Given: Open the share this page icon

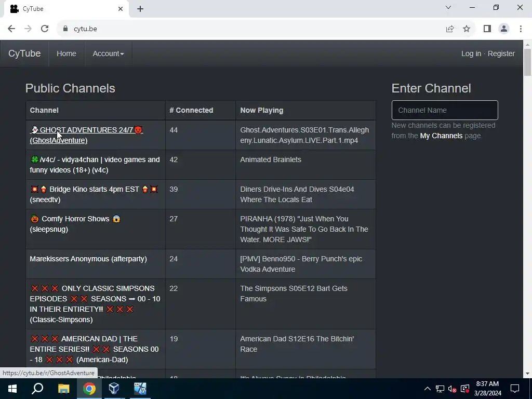Looking at the screenshot, I should click(x=450, y=29).
